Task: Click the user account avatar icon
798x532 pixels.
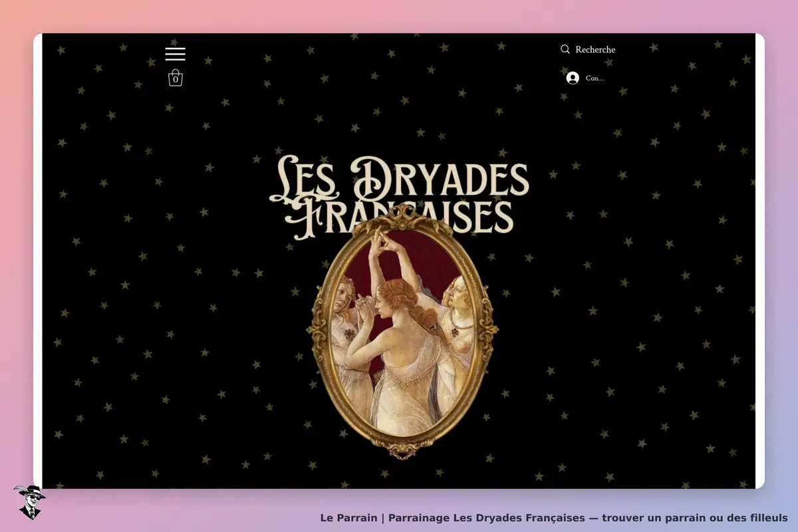Action: tap(573, 78)
